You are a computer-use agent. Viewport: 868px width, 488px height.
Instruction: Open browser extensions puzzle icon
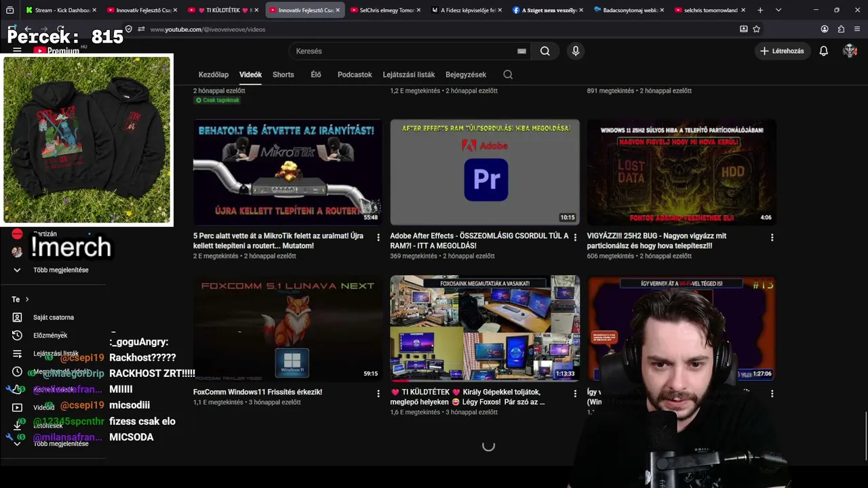click(x=841, y=29)
